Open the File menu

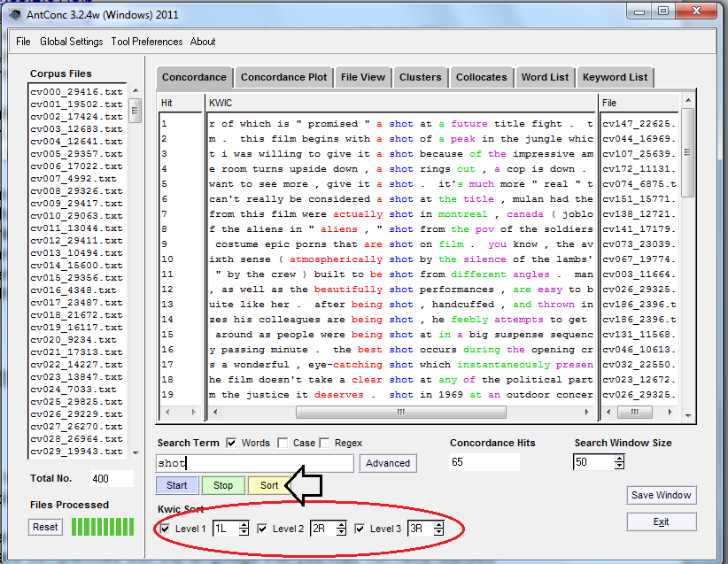point(23,42)
